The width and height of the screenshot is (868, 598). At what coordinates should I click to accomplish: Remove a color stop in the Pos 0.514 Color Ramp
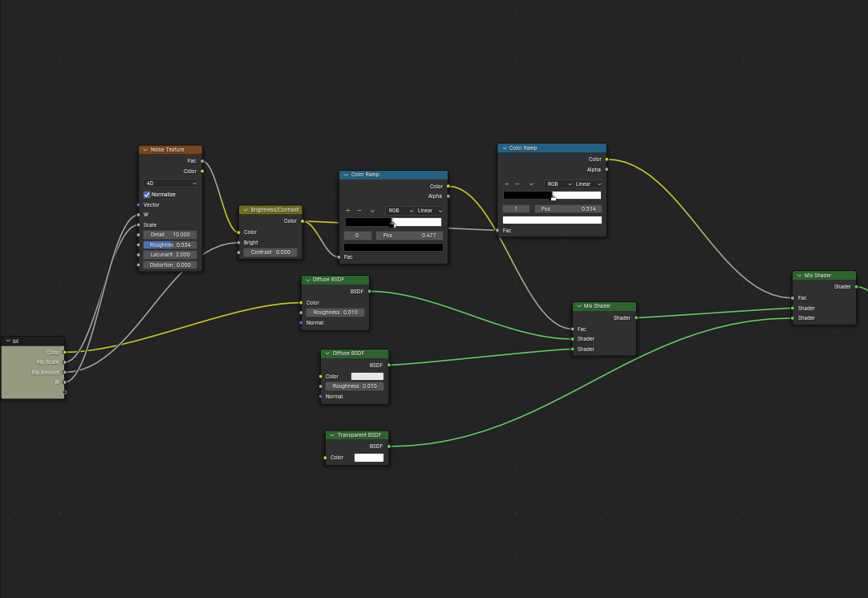click(x=517, y=184)
